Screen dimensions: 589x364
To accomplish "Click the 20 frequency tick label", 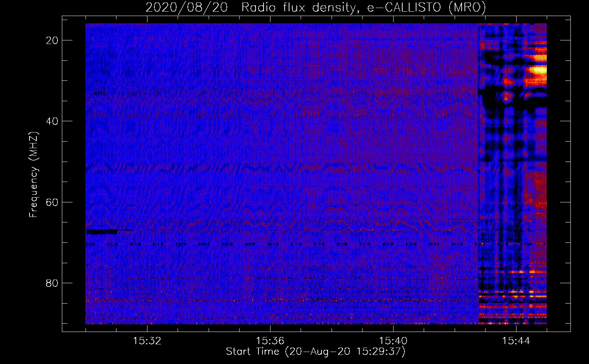I will pyautogui.click(x=52, y=40).
